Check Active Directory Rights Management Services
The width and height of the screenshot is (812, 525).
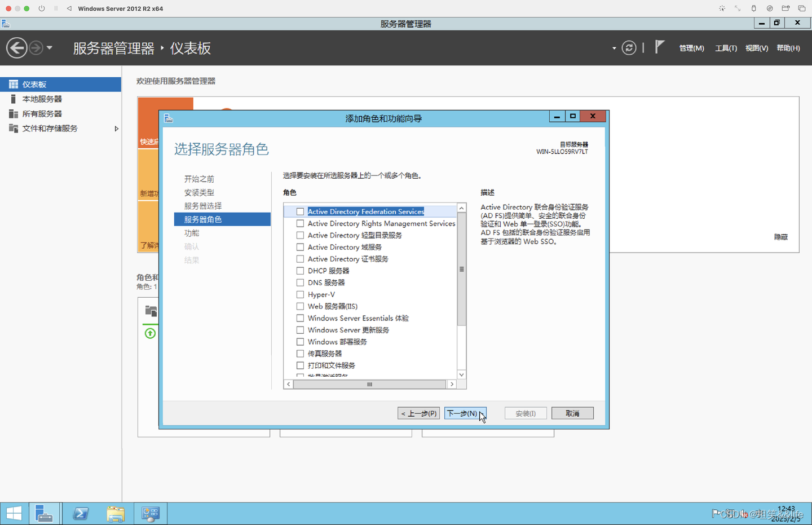coord(300,223)
